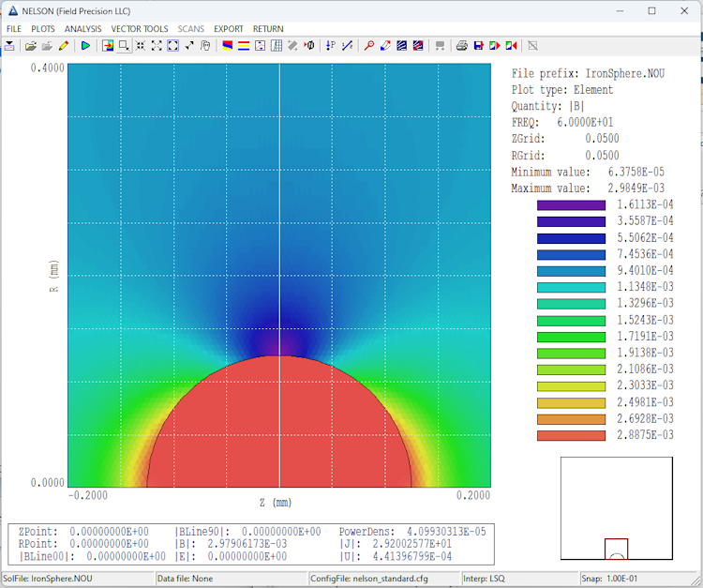703x588 pixels.
Task: Click the diagonal double-arrow pan icon
Action: (x=189, y=46)
